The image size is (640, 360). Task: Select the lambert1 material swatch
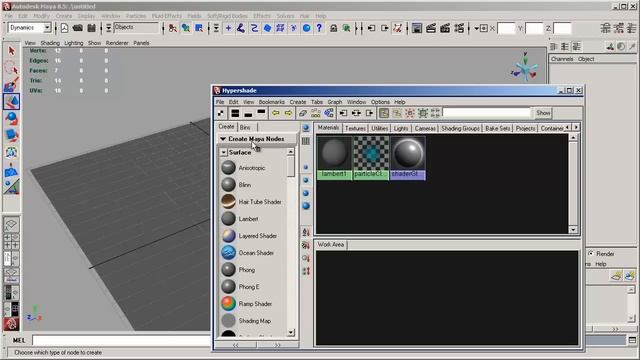(334, 158)
